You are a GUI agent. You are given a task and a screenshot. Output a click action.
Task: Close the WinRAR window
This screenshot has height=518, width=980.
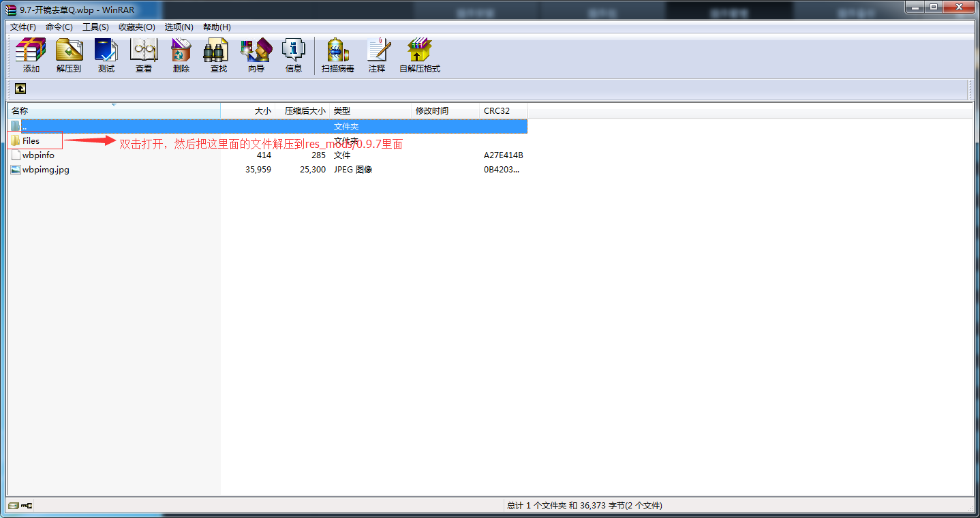click(x=958, y=7)
